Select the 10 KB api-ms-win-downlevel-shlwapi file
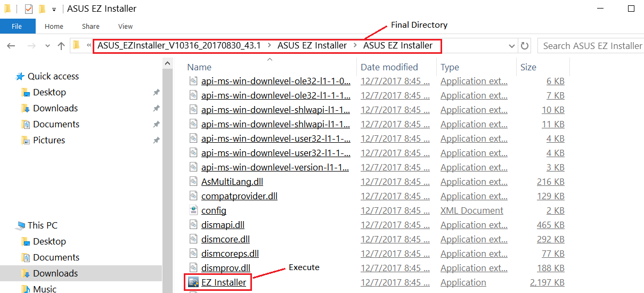644x293 pixels. (276, 110)
